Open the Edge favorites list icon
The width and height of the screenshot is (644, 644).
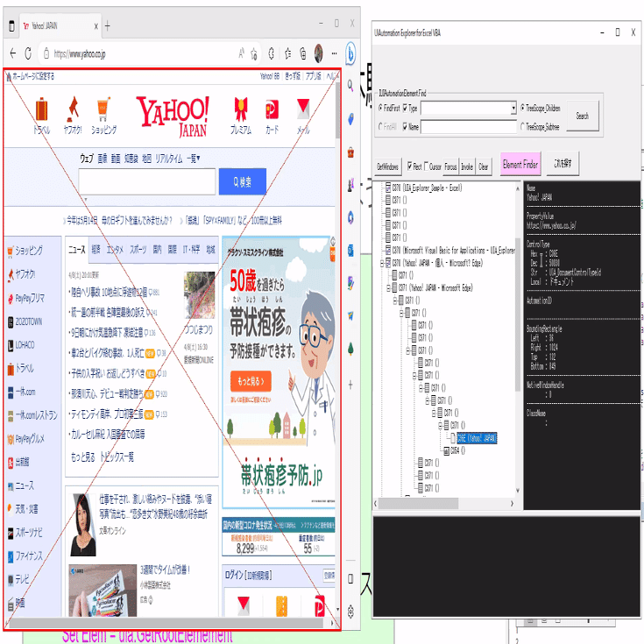[288, 53]
